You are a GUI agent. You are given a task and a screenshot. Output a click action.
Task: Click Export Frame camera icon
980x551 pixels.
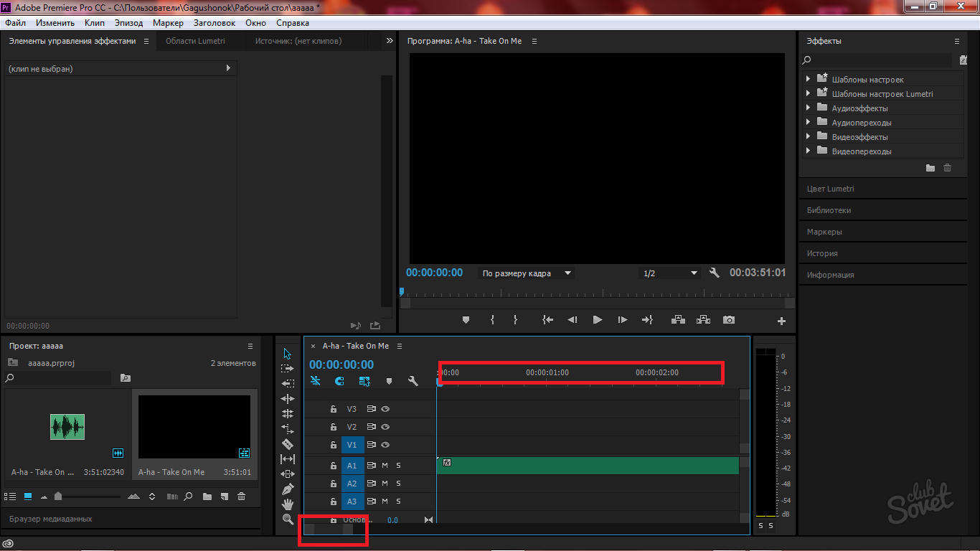click(x=729, y=320)
